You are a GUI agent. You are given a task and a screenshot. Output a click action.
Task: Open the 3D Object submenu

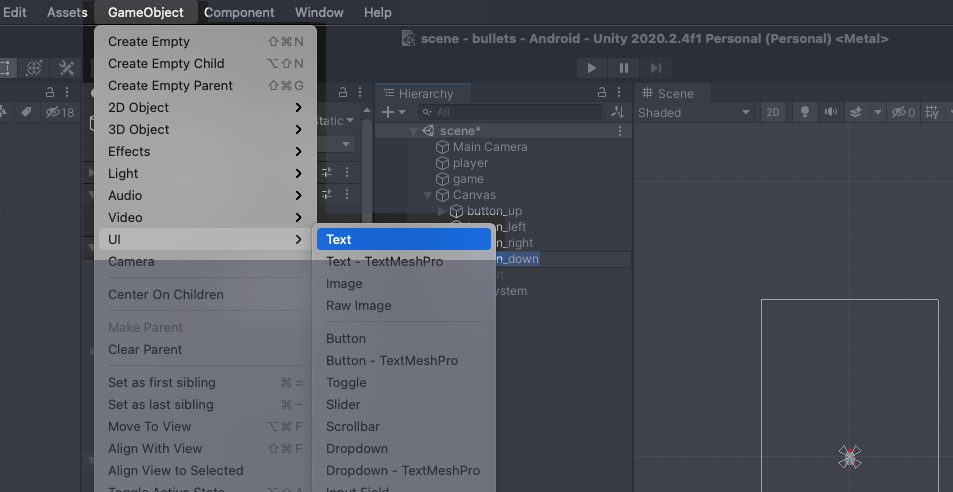click(x=205, y=129)
